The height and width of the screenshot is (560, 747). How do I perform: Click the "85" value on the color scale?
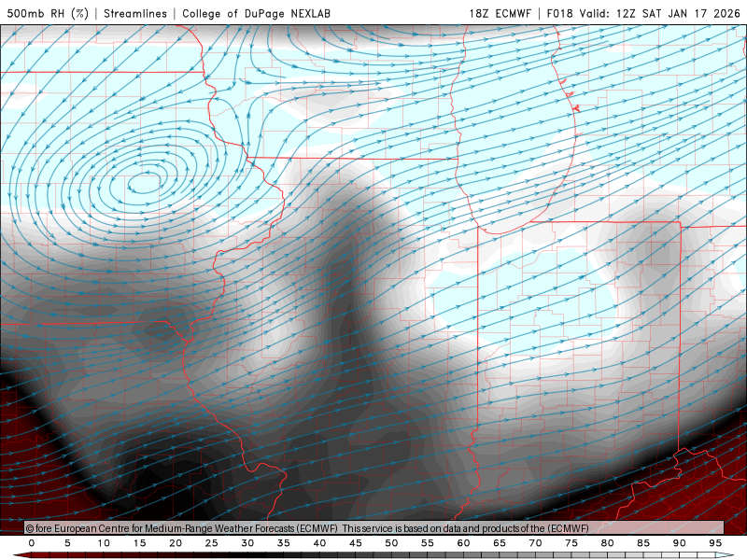pyautogui.click(x=643, y=543)
